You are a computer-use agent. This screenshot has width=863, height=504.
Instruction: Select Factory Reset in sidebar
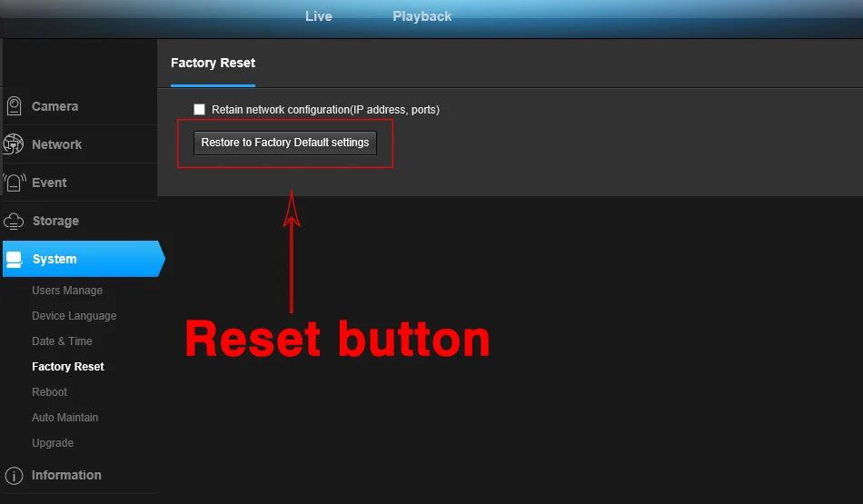(x=68, y=367)
